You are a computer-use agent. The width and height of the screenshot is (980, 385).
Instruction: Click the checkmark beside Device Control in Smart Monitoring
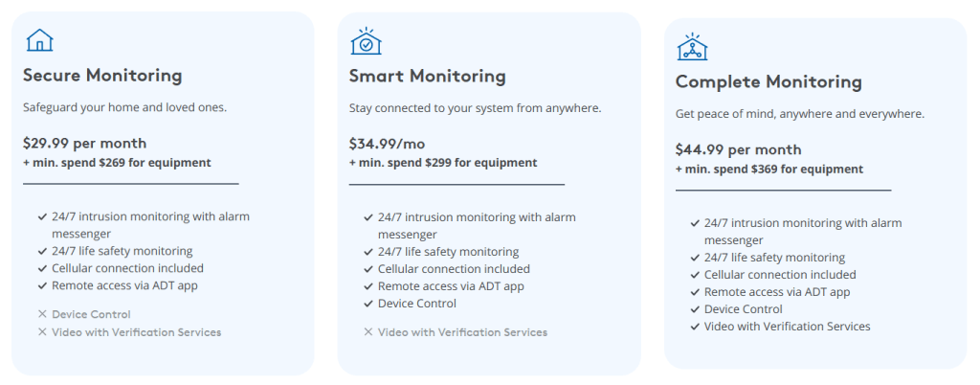click(368, 304)
